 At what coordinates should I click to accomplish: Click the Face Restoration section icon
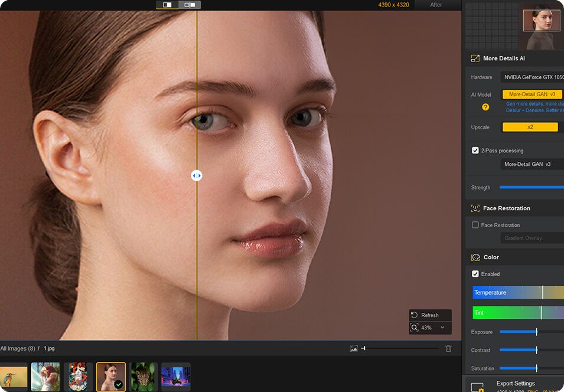(x=475, y=208)
